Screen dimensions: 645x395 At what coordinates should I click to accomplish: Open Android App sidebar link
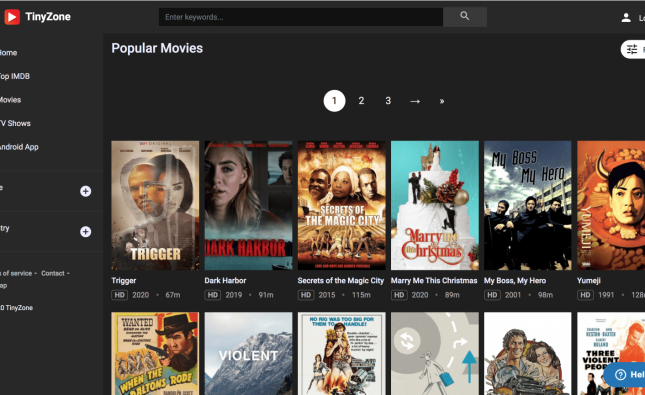(x=19, y=147)
